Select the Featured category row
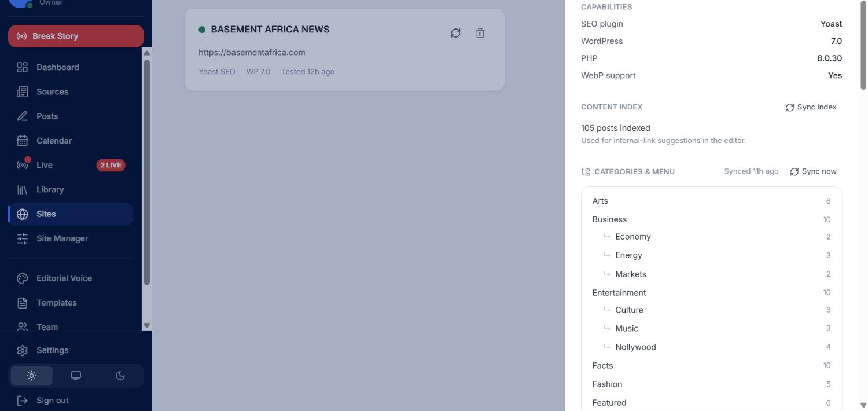 [x=711, y=402]
